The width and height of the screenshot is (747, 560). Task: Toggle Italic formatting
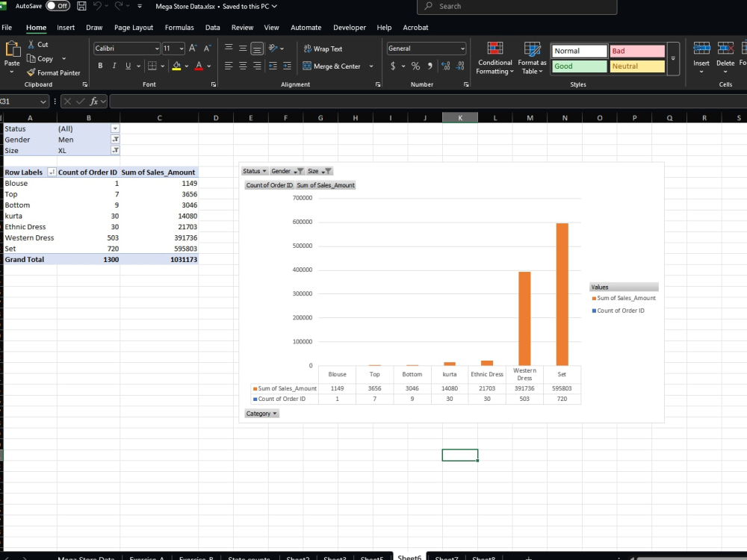(x=114, y=66)
